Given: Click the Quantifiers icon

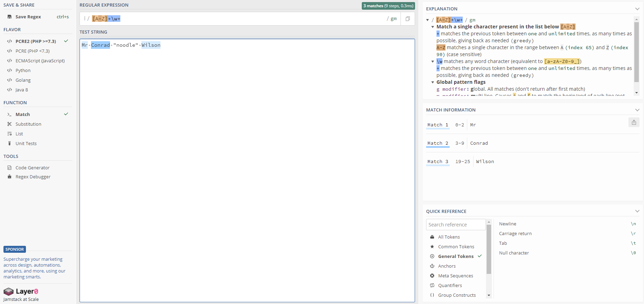Looking at the screenshot, I should [x=432, y=285].
